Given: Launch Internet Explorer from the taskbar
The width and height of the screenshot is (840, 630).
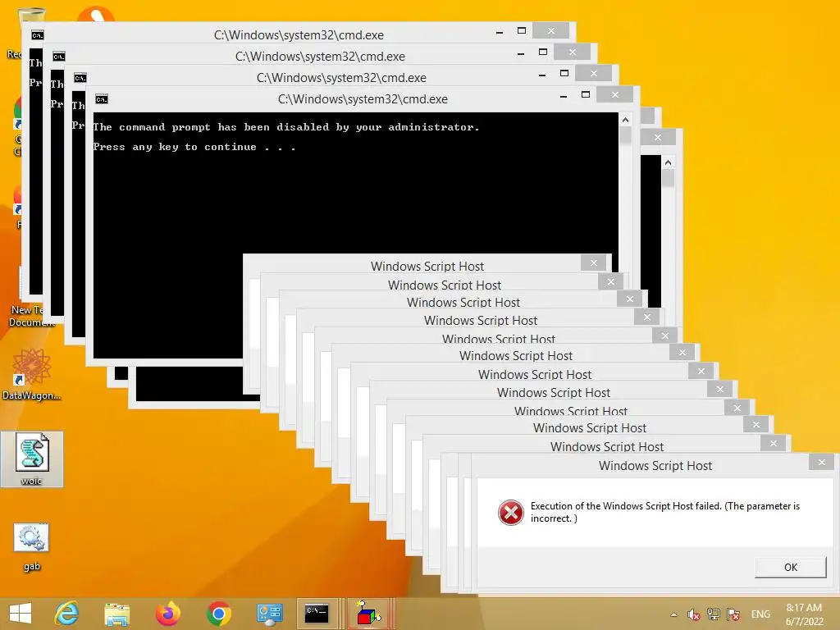Looking at the screenshot, I should 67,614.
